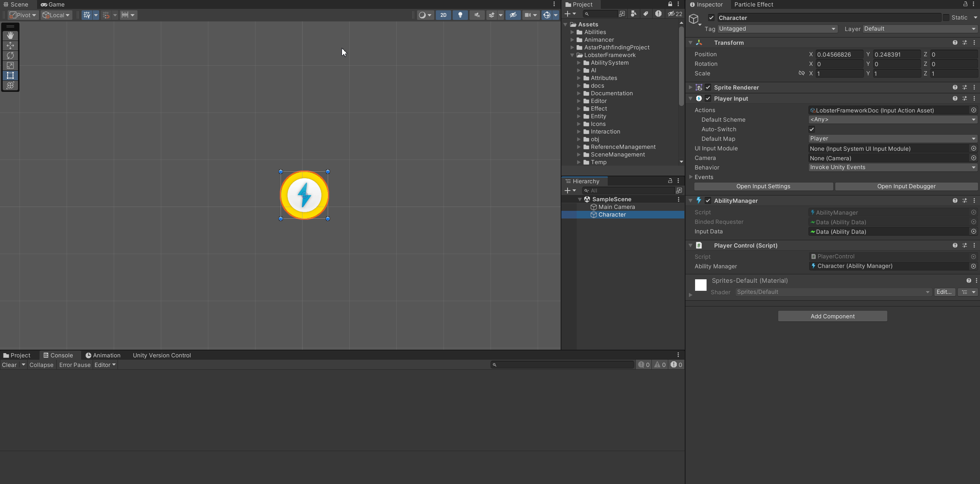Open the Transform component help icon
Image resolution: width=980 pixels, height=484 pixels.
point(955,42)
